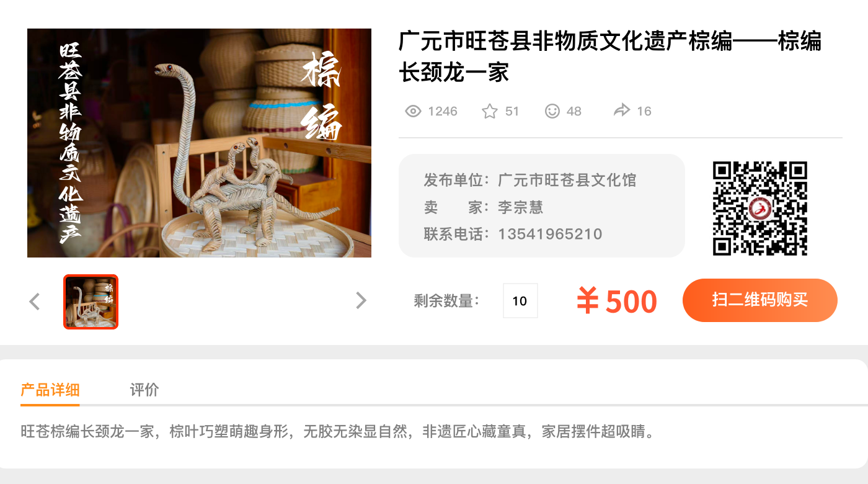Image resolution: width=868 pixels, height=484 pixels.
Task: Switch to the 产品详细 tab
Action: pyautogui.click(x=50, y=390)
